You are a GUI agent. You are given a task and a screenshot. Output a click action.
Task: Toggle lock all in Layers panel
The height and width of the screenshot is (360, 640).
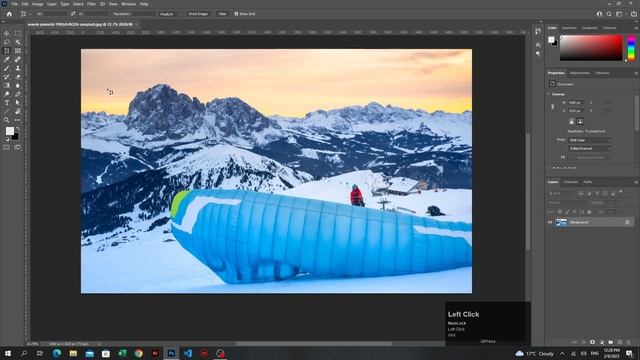point(589,212)
